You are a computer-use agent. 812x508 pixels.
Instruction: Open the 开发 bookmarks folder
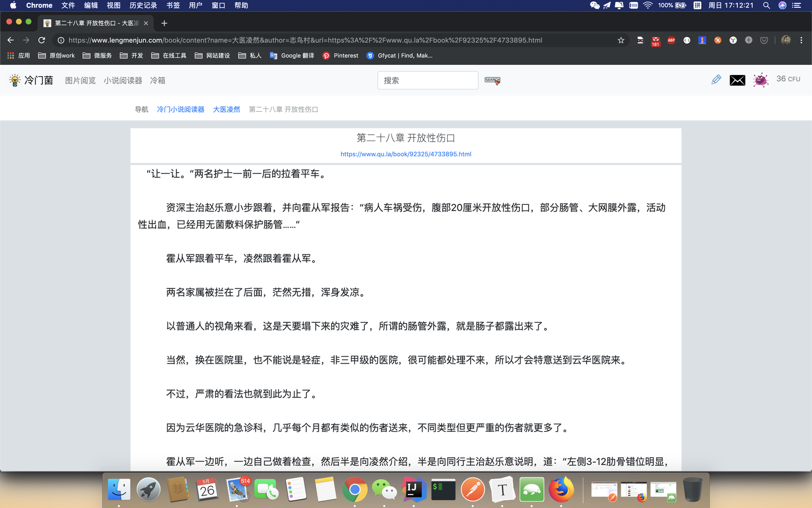tap(131, 55)
